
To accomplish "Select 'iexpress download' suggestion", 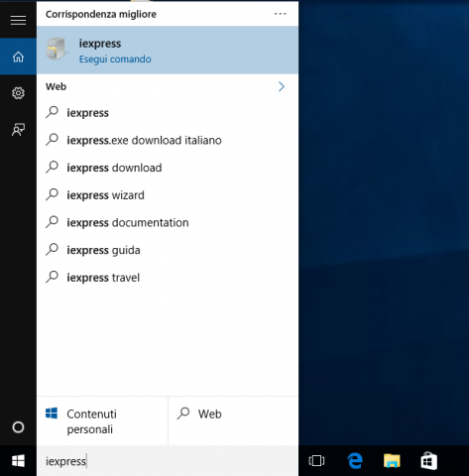I will [x=168, y=168].
